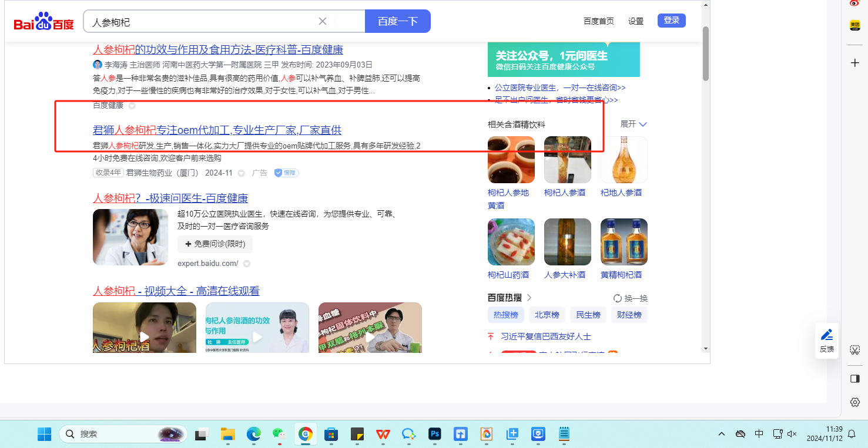The height and width of the screenshot is (448, 868).
Task: Toggle the sidebar panel layout icon
Action: [855, 379]
